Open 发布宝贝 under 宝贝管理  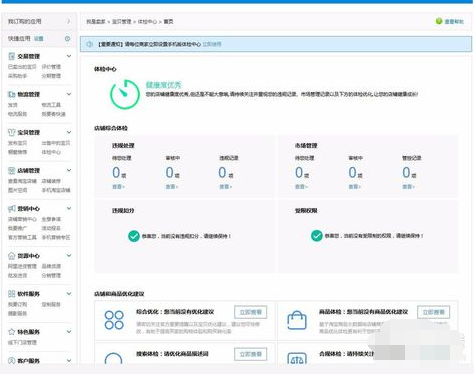pyautogui.click(x=17, y=143)
